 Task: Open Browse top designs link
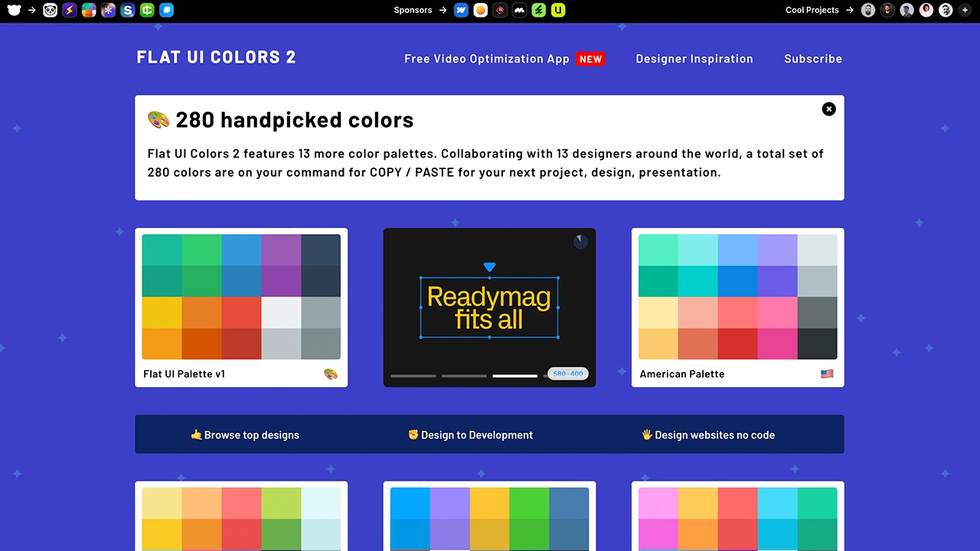point(245,435)
